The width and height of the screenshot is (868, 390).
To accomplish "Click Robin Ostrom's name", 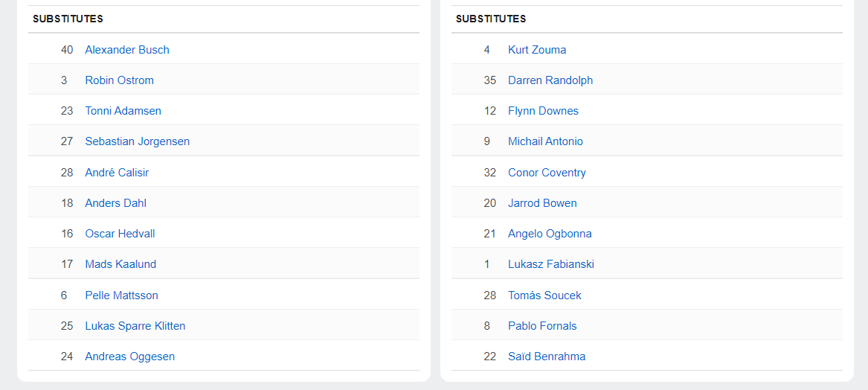I will coord(119,80).
